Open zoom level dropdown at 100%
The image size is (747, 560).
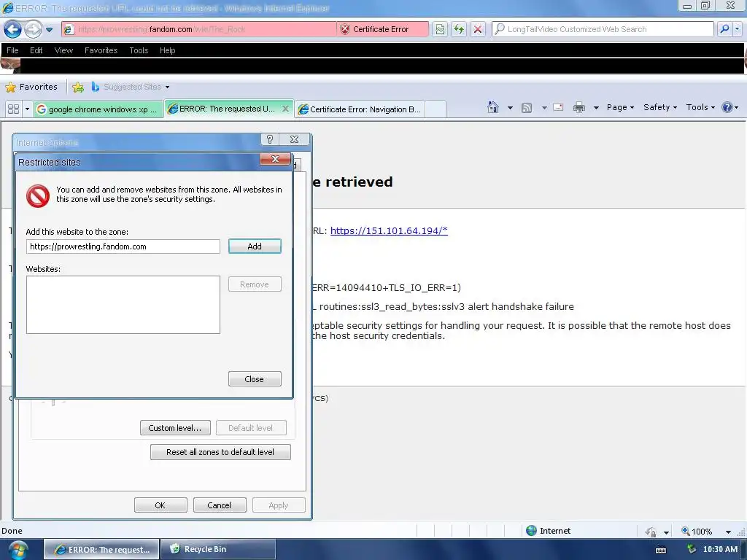[x=728, y=532]
